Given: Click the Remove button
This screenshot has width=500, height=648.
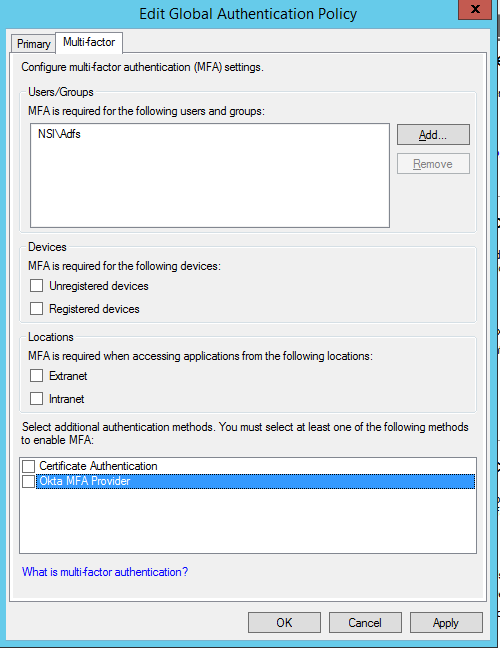Looking at the screenshot, I should coord(433,164).
